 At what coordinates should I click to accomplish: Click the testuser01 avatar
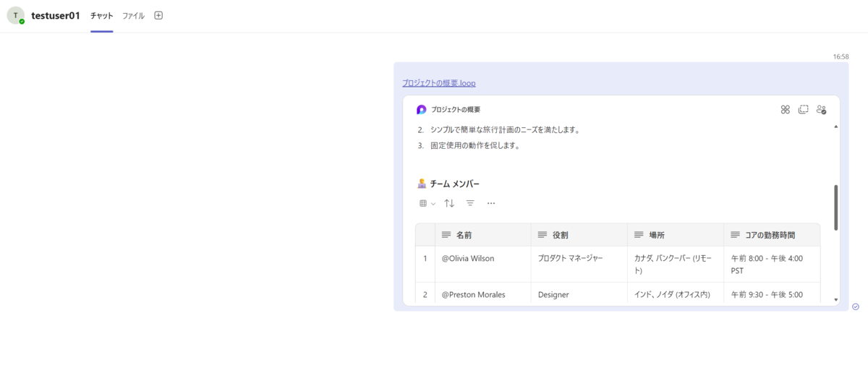[x=16, y=15]
